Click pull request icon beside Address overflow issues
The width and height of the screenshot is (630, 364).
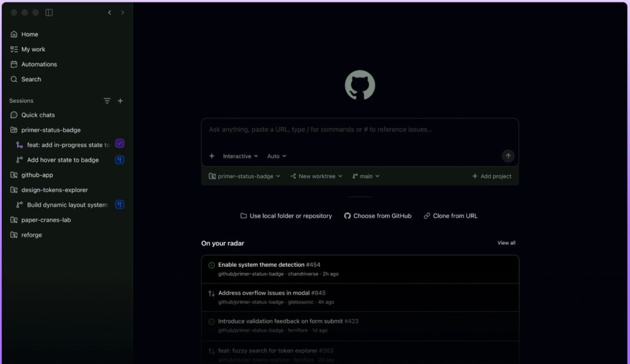coord(212,293)
